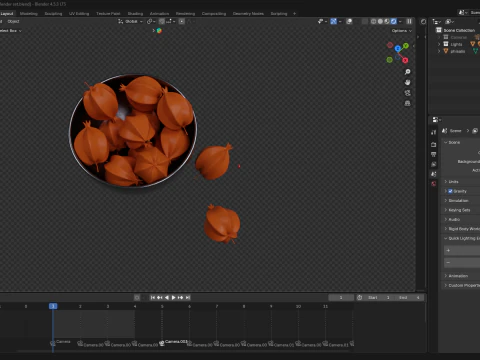Switch to solid viewport shading
The image size is (480, 360).
pos(380,21)
